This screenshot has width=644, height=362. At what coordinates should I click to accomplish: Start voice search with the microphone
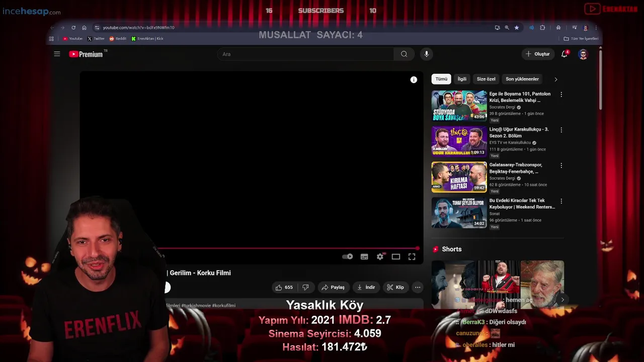coord(427,54)
